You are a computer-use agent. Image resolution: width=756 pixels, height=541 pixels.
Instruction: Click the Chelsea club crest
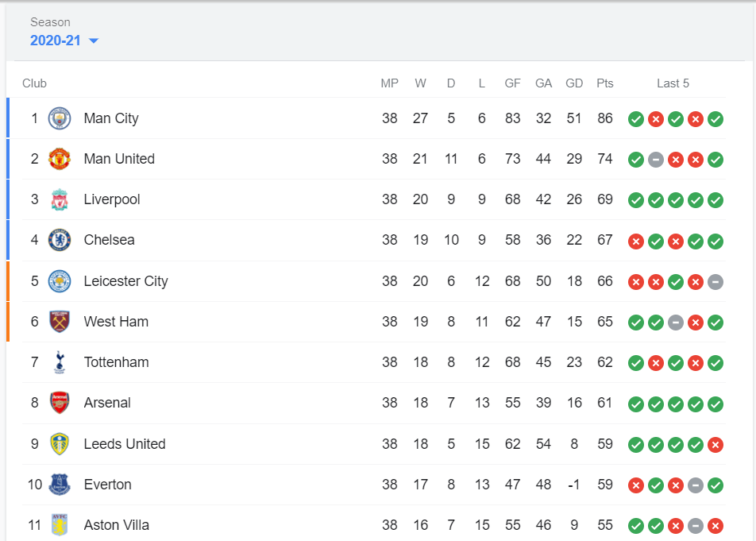(60, 240)
